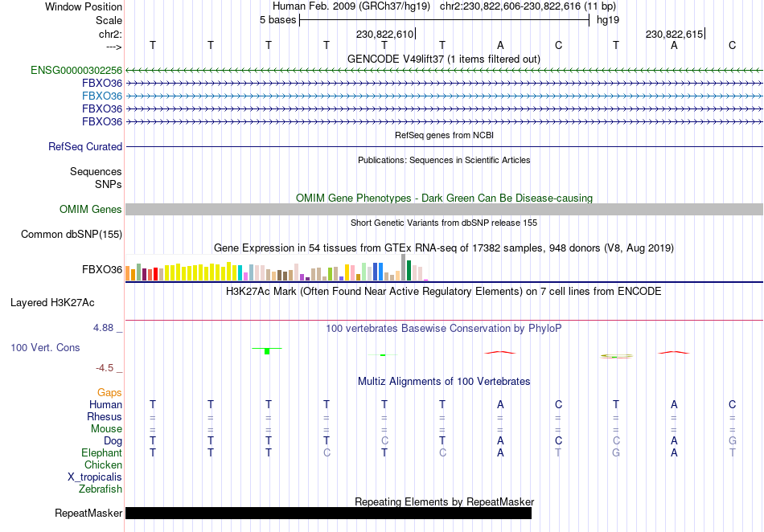The image size is (764, 532).
Task: Click the G base in the Dog row
Action: pyautogui.click(x=732, y=441)
